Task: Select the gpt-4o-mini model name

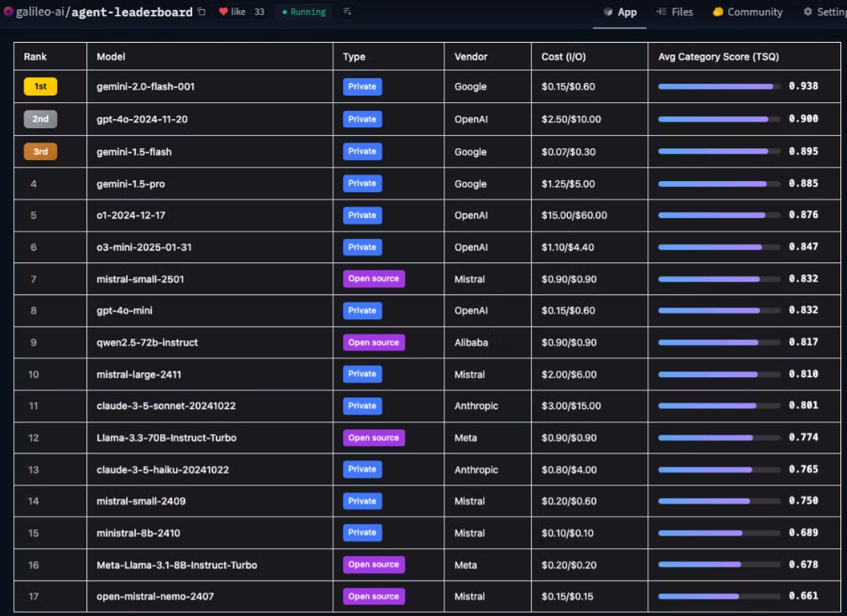Action: pyautogui.click(x=124, y=310)
